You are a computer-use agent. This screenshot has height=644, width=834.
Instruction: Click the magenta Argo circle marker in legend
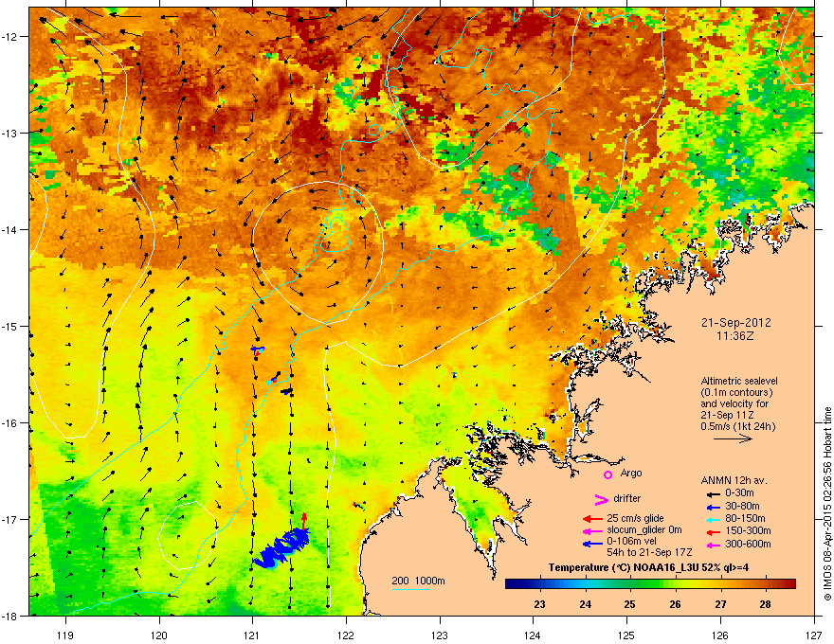pyautogui.click(x=607, y=474)
